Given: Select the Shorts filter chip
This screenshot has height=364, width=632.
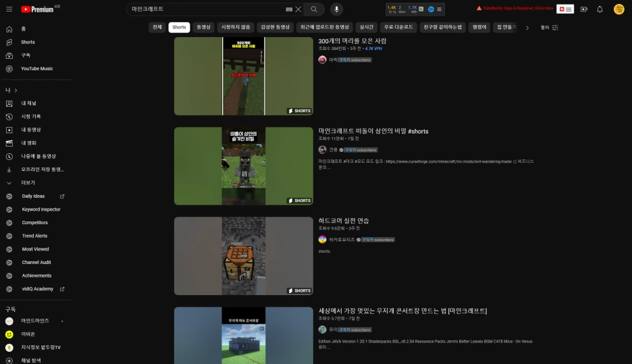Looking at the screenshot, I should click(x=179, y=27).
